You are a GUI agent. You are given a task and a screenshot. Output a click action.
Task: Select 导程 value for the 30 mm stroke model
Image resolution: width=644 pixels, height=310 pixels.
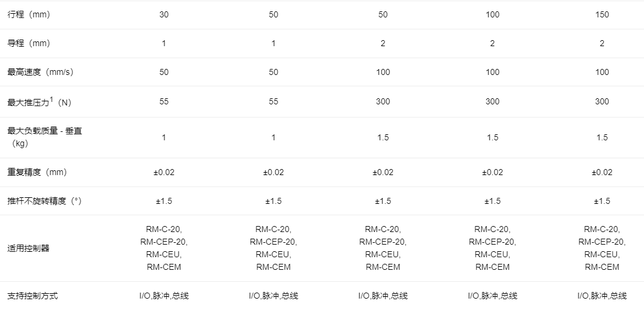click(x=164, y=43)
